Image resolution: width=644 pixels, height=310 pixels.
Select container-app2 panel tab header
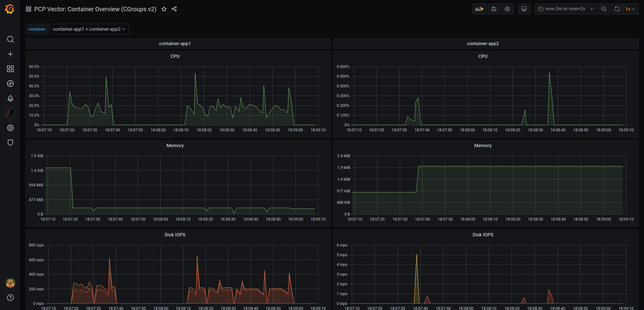coord(483,43)
